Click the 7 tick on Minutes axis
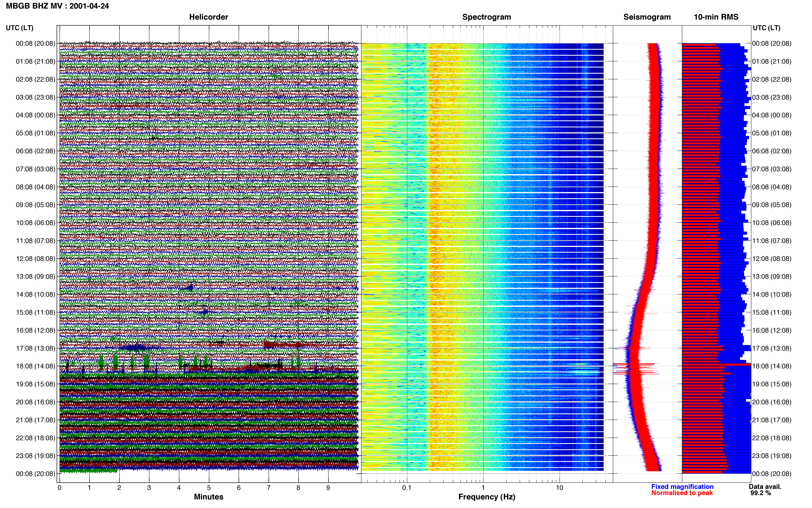 [269, 488]
